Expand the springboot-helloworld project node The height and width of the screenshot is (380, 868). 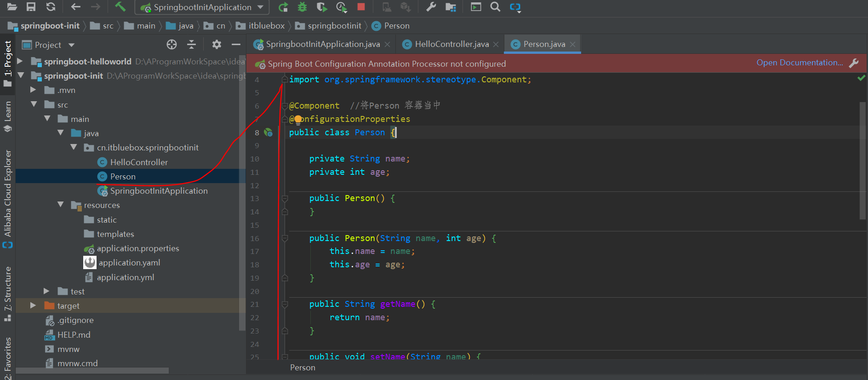coord(20,61)
